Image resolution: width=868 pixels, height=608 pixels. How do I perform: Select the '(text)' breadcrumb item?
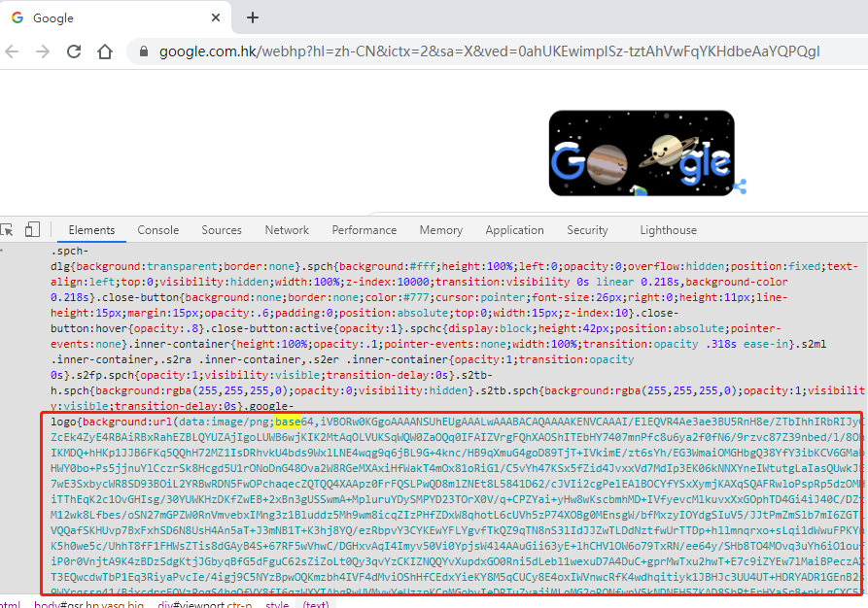(x=316, y=604)
